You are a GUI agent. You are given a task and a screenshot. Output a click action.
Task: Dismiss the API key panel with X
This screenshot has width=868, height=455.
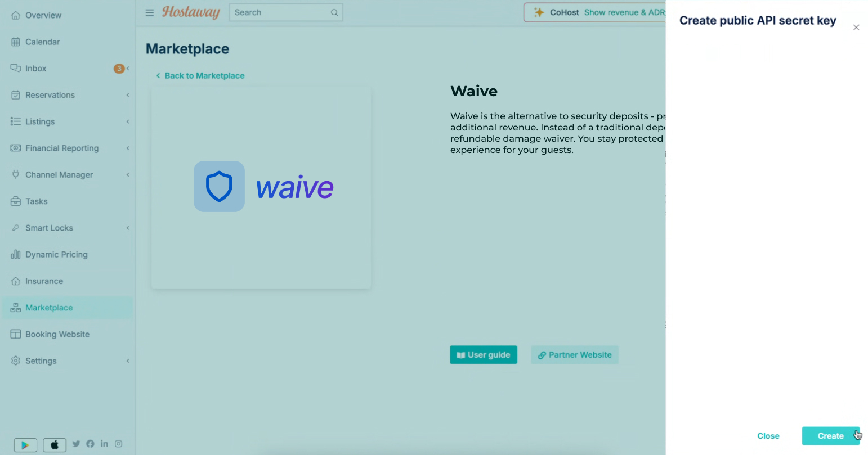coord(856,28)
